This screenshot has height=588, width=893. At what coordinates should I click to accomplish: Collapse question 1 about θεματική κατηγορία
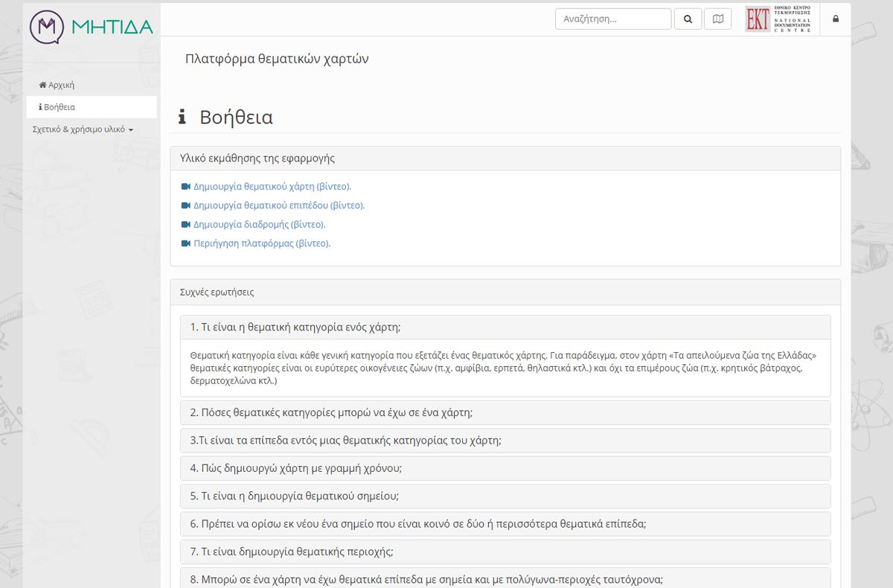[x=295, y=327]
